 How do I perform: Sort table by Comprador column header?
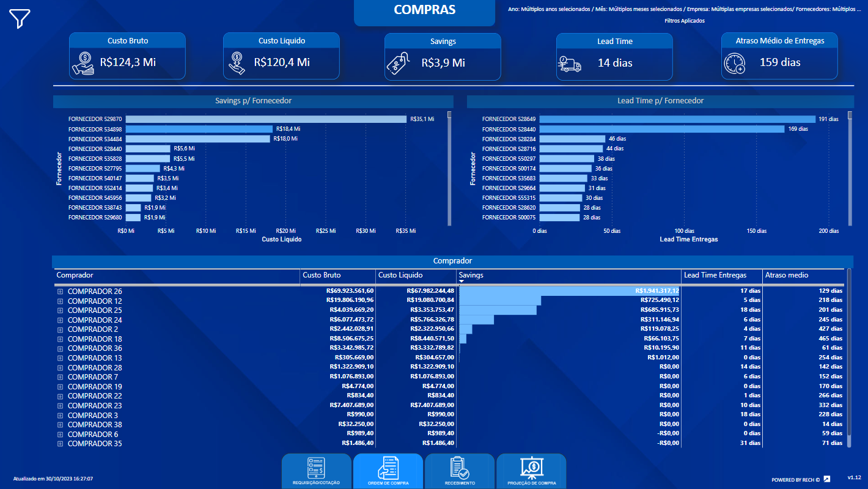177,276
